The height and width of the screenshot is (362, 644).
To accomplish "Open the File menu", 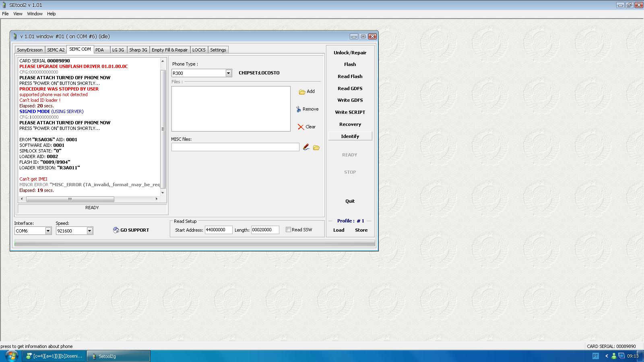I will tap(5, 14).
